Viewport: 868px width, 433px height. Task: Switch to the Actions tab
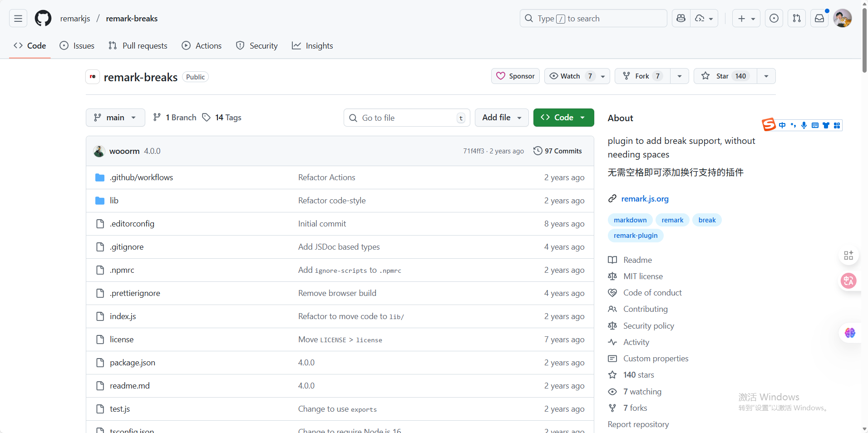tap(202, 46)
